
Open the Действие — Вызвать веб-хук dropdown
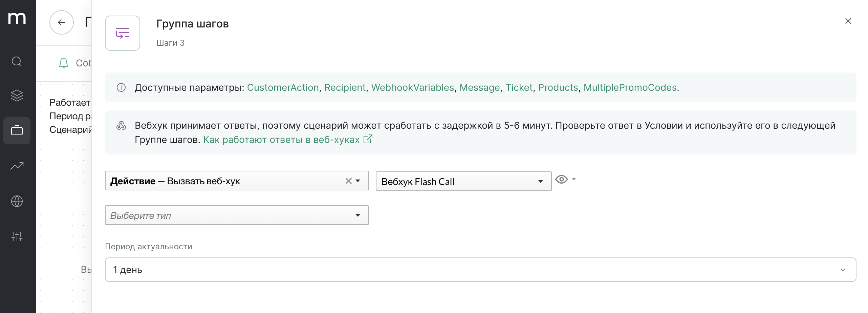tap(237, 181)
